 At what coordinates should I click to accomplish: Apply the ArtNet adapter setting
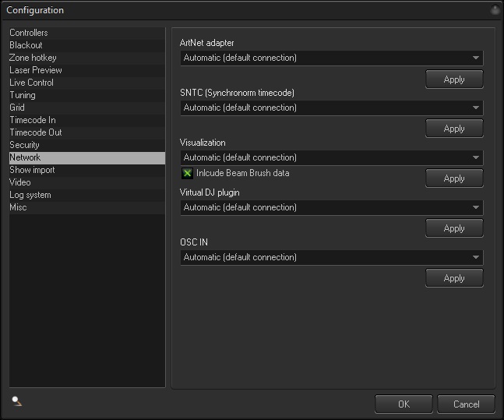coord(454,79)
